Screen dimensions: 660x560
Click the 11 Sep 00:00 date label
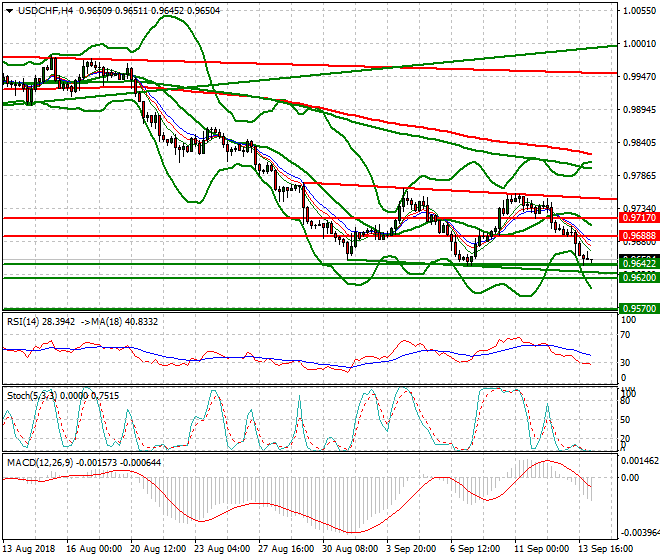[541, 549]
